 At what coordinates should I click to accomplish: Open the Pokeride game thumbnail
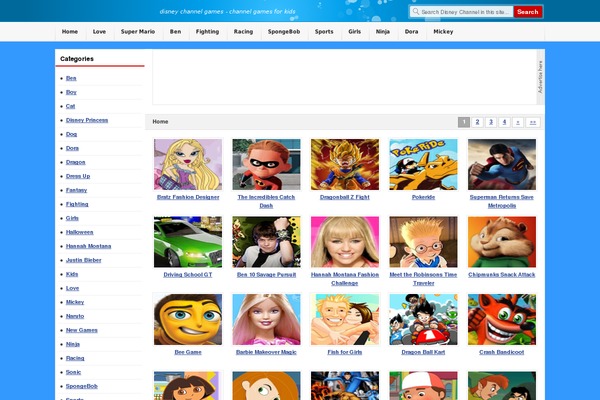[423, 165]
